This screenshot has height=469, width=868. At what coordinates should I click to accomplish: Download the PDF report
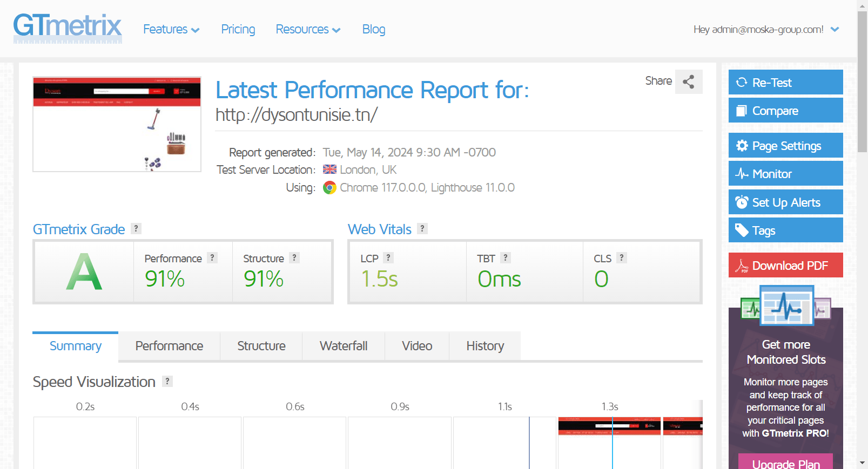(785, 265)
